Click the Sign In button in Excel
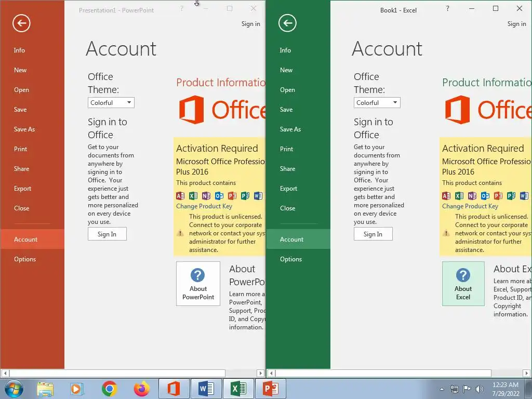The image size is (532, 399). click(x=373, y=234)
